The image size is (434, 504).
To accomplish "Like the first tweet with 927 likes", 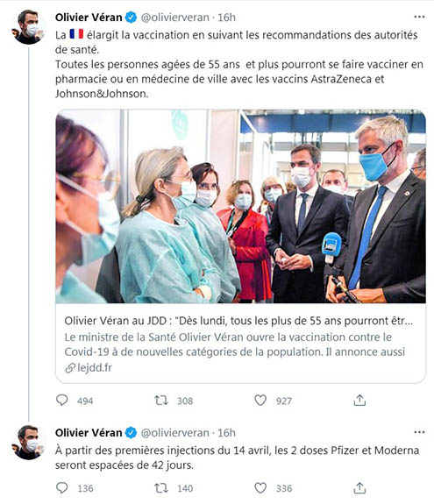I will click(x=260, y=401).
